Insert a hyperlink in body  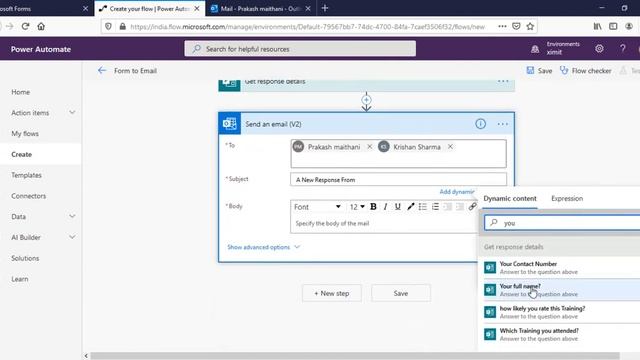tap(472, 207)
